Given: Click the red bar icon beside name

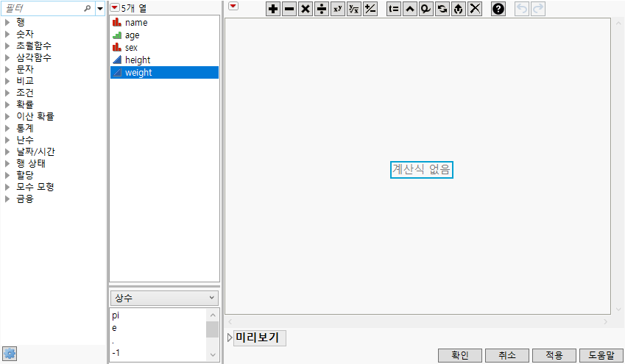Looking at the screenshot, I should click(117, 22).
